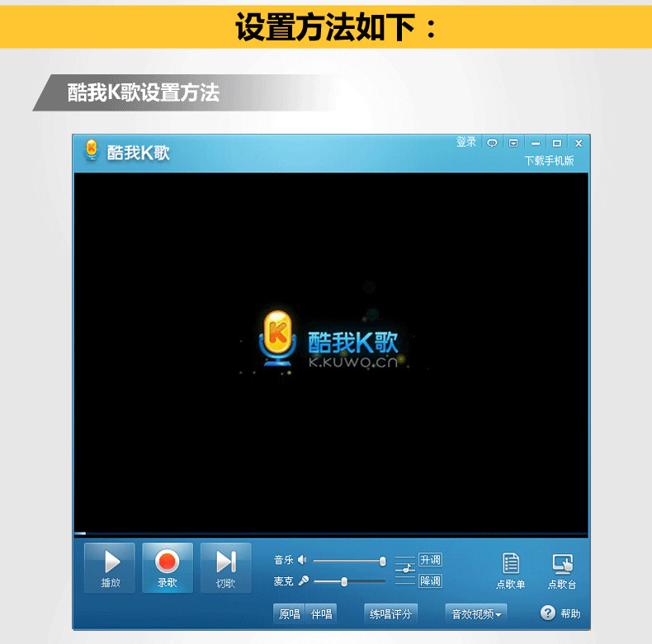Click the 酷我K歌 microphone logo in title bar
Screen dimensions: 652x644
92,150
